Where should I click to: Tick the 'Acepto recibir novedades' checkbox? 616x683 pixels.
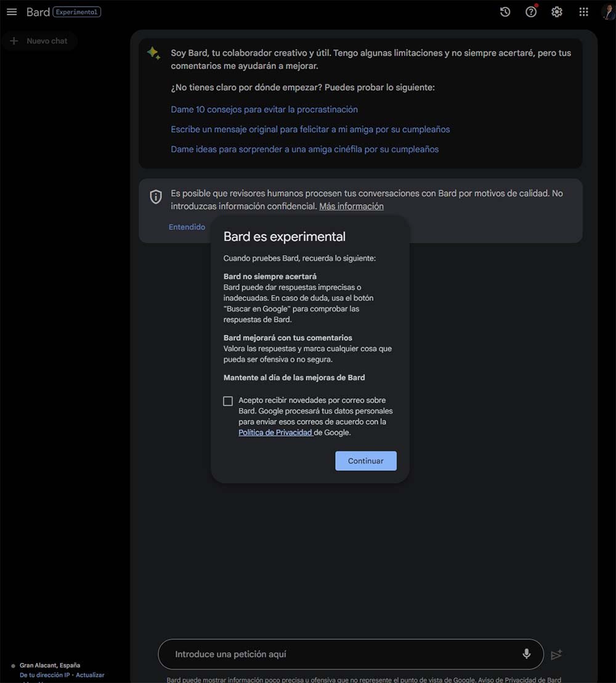(228, 401)
